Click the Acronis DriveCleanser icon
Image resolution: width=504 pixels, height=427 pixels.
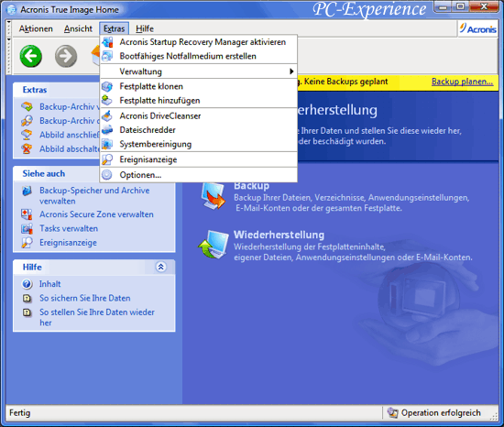click(x=107, y=116)
